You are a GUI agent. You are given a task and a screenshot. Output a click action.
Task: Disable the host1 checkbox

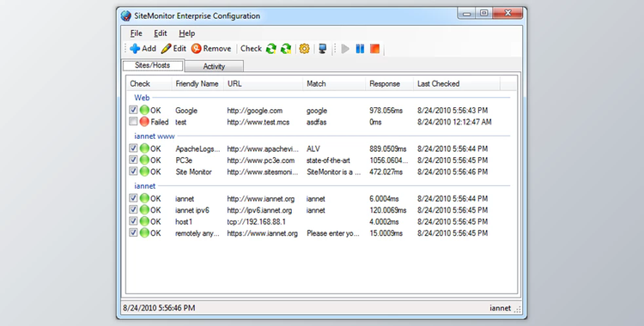click(133, 220)
